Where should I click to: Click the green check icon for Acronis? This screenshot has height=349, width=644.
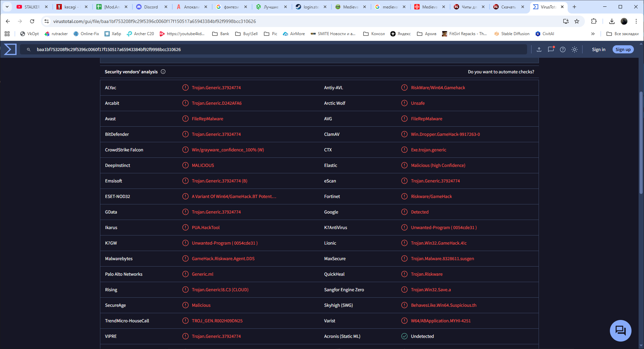(x=404, y=336)
